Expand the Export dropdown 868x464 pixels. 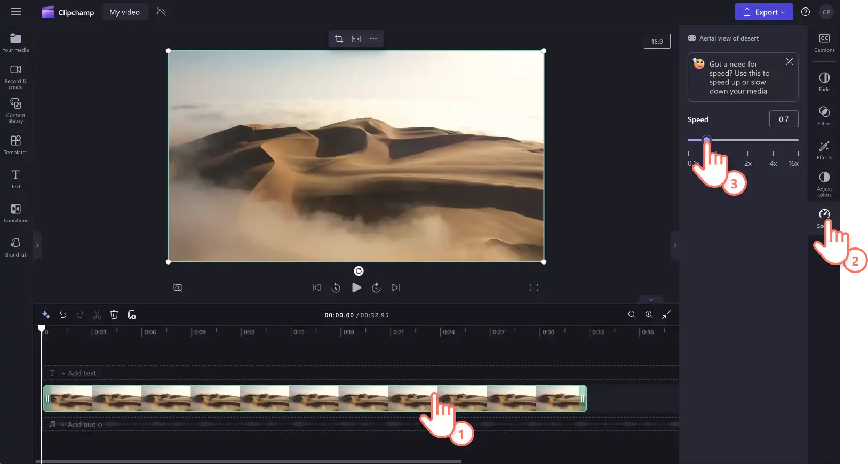coord(764,12)
